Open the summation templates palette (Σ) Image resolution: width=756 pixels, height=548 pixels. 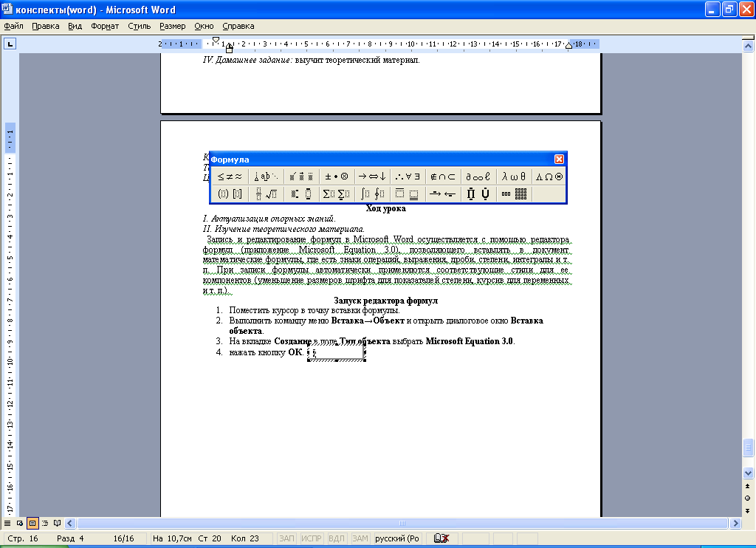pyautogui.click(x=337, y=194)
